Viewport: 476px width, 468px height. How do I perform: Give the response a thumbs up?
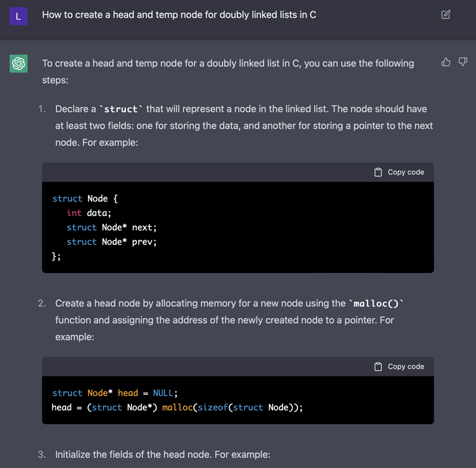pos(446,62)
